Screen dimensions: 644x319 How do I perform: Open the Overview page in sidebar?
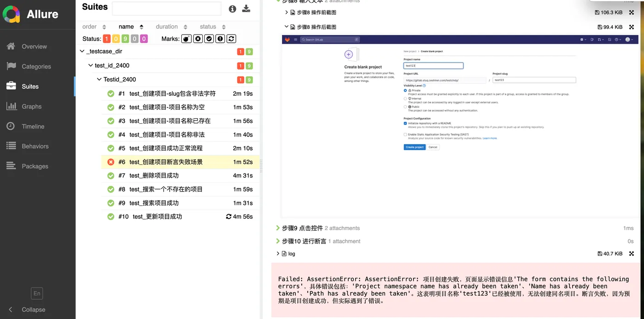[x=34, y=46]
